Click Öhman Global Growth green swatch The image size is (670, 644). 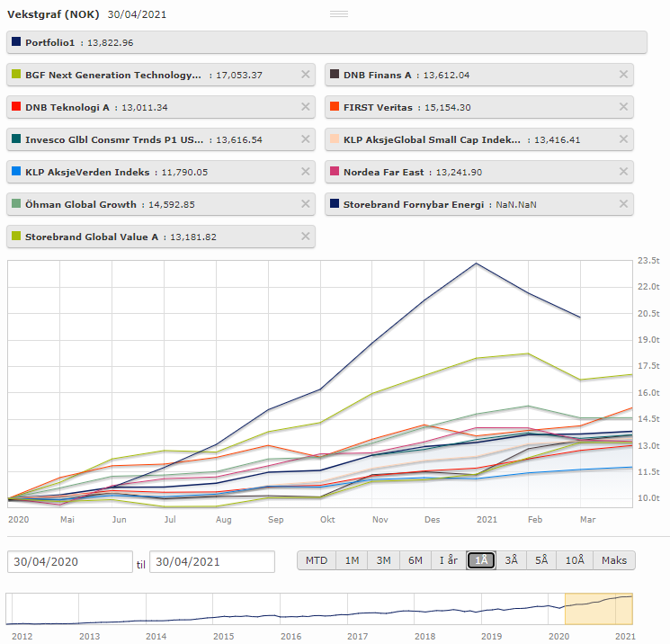16,203
